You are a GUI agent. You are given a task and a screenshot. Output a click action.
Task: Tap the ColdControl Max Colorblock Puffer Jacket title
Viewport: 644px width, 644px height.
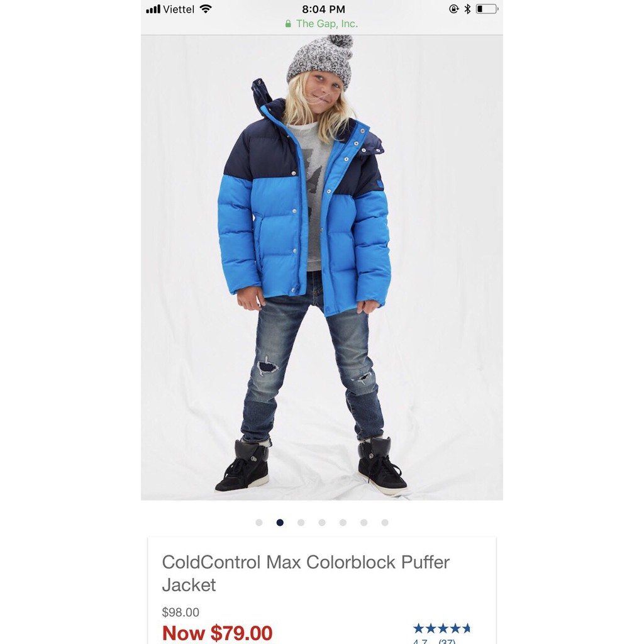(x=306, y=574)
